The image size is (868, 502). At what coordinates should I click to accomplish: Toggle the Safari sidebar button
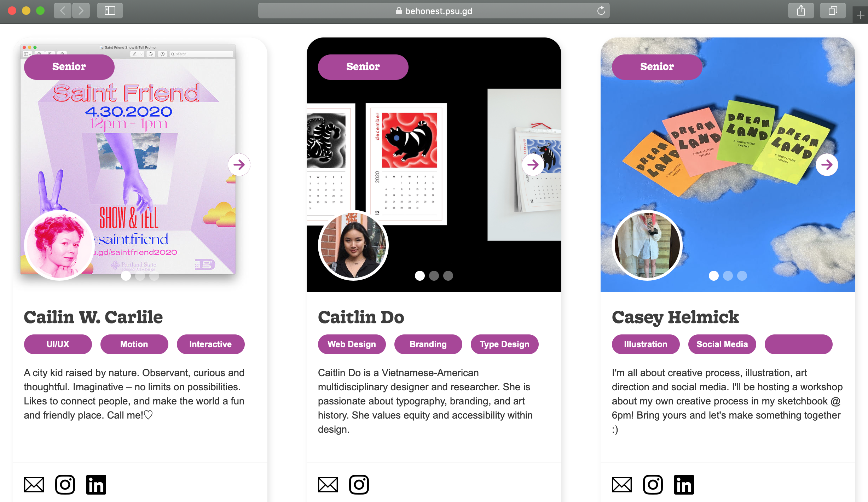(110, 11)
